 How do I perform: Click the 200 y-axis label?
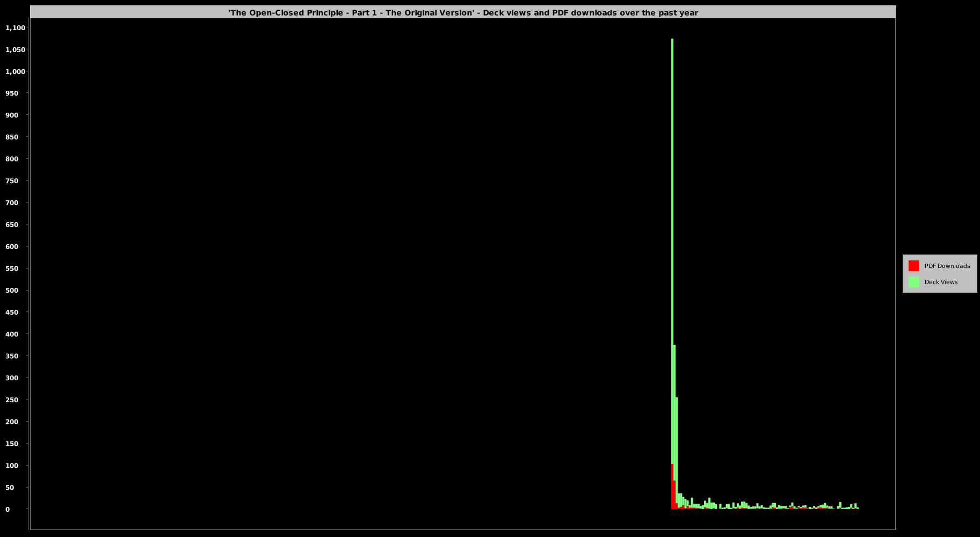(12, 422)
